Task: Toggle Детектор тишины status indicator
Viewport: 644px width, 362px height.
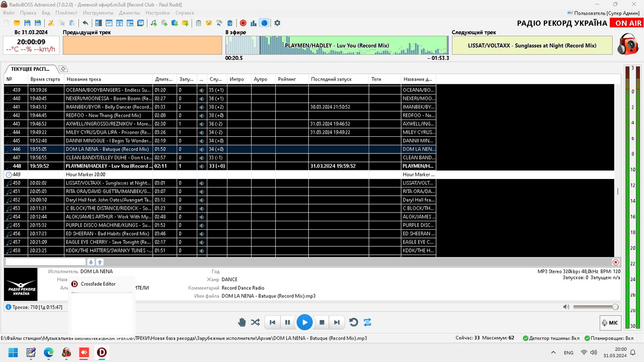Action: pos(551,338)
